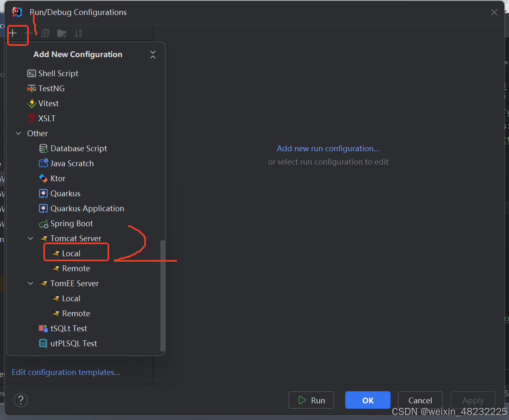Click the Tomcat Server cat icon
Viewport: 509px width, 420px height.
coord(43,238)
